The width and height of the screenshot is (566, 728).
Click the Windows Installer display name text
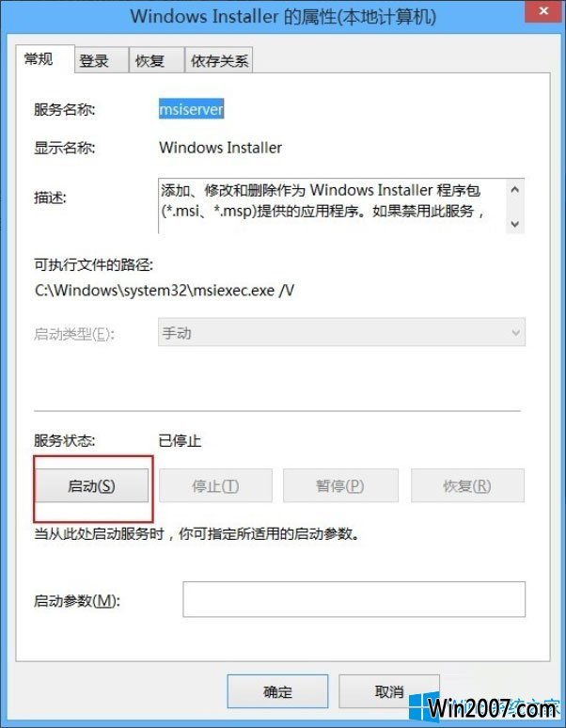[x=220, y=148]
